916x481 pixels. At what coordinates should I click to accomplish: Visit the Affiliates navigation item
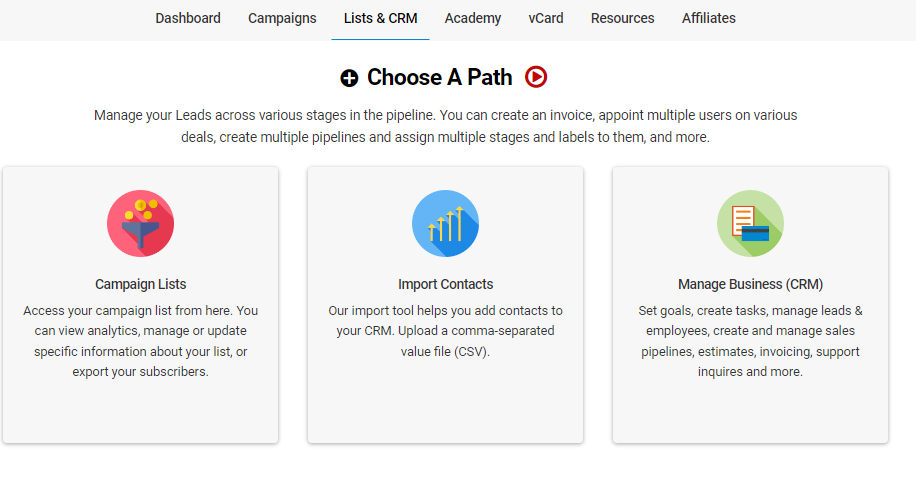pos(709,19)
